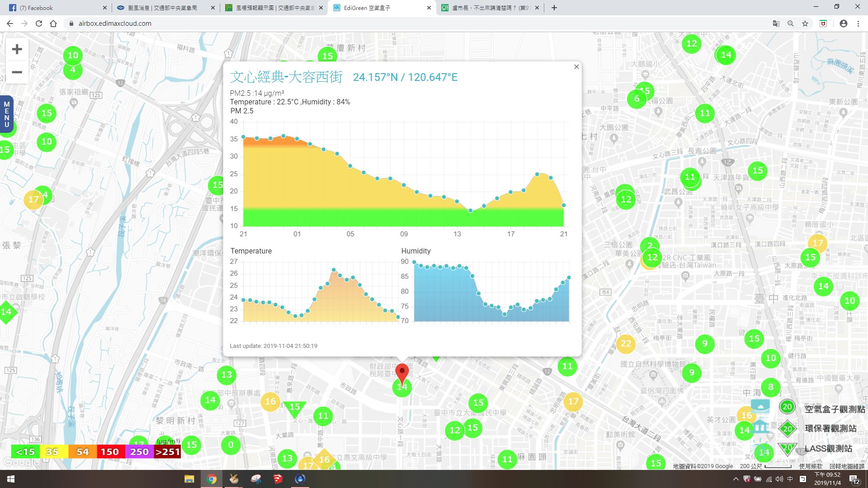Select the green 6 sensor marker

[637, 99]
